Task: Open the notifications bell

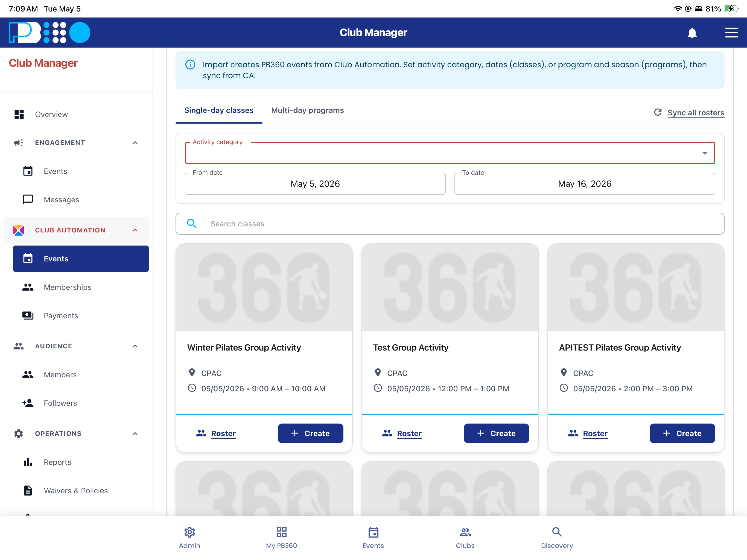Action: (692, 33)
